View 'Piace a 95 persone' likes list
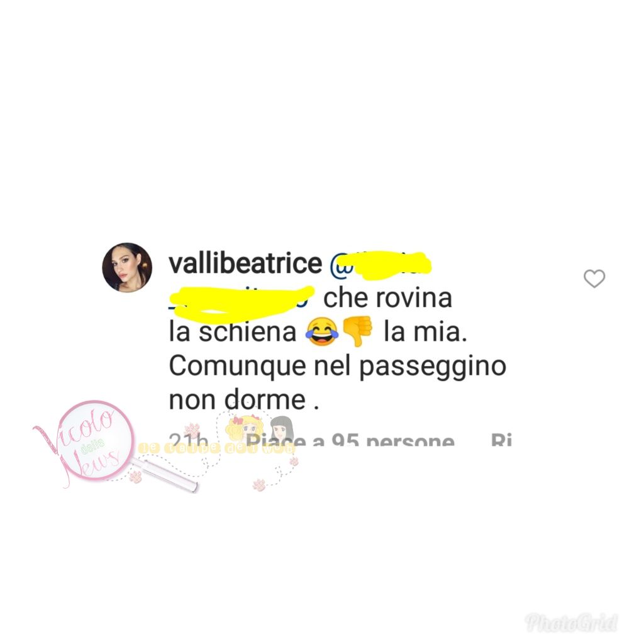The image size is (644, 644). pos(350,440)
